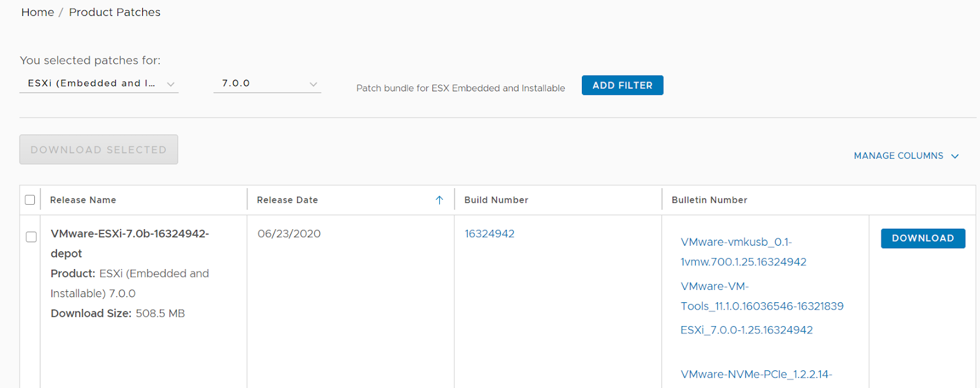The height and width of the screenshot is (388, 980).
Task: Click the DOWNLOAD SELECTED button
Action: pos(99,150)
